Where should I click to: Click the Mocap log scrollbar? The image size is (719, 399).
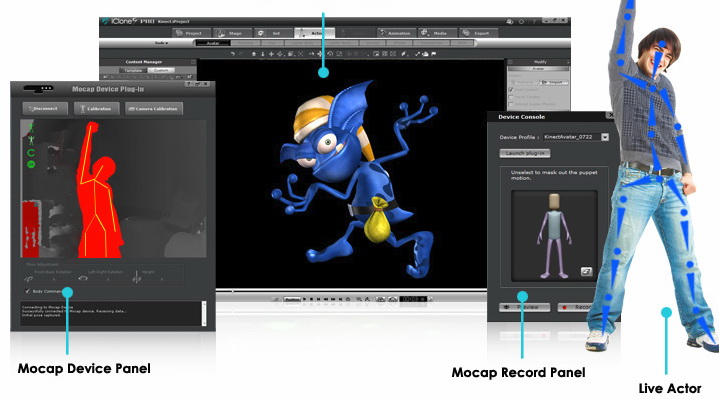pos(204,313)
